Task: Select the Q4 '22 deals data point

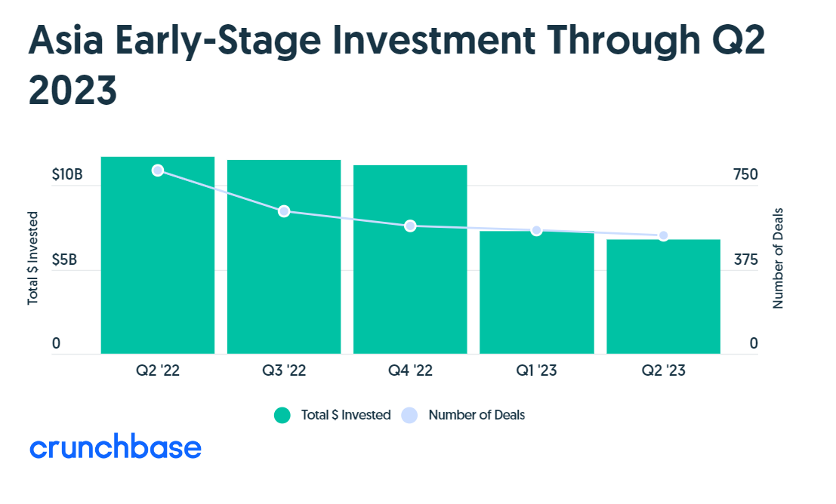Action: pyautogui.click(x=410, y=226)
